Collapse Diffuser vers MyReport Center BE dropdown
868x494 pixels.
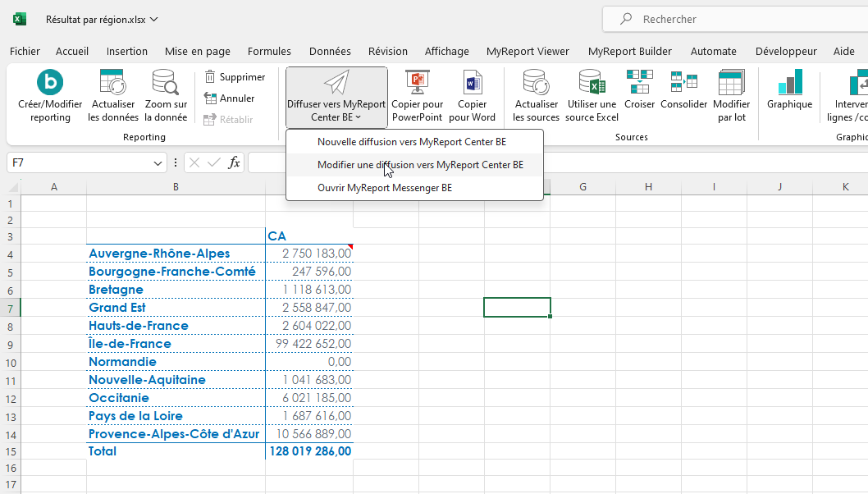click(x=336, y=97)
